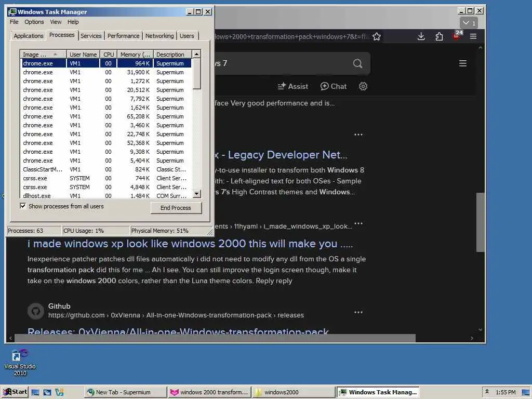Open windows2000 folder taskbar button
The height and width of the screenshot is (399, 532).
point(294,392)
